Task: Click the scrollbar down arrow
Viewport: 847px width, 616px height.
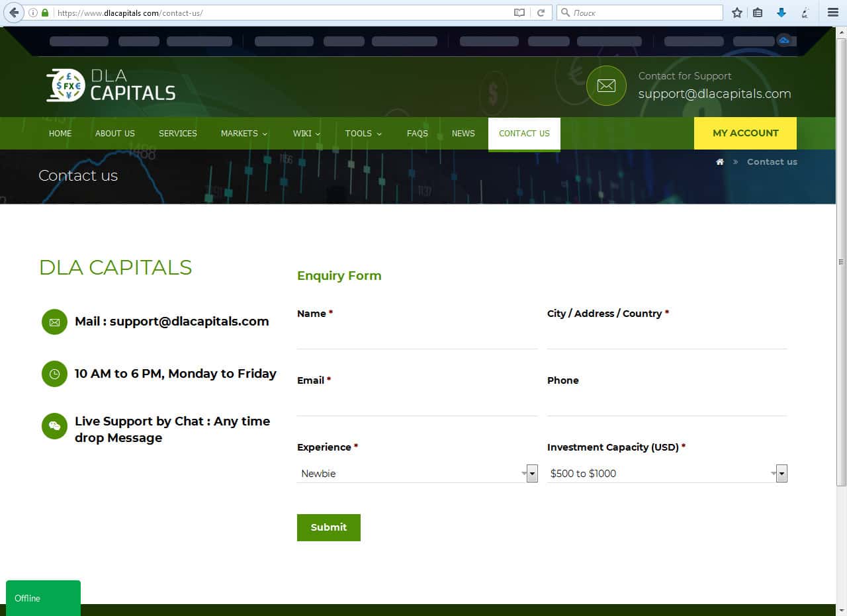Action: [842, 610]
